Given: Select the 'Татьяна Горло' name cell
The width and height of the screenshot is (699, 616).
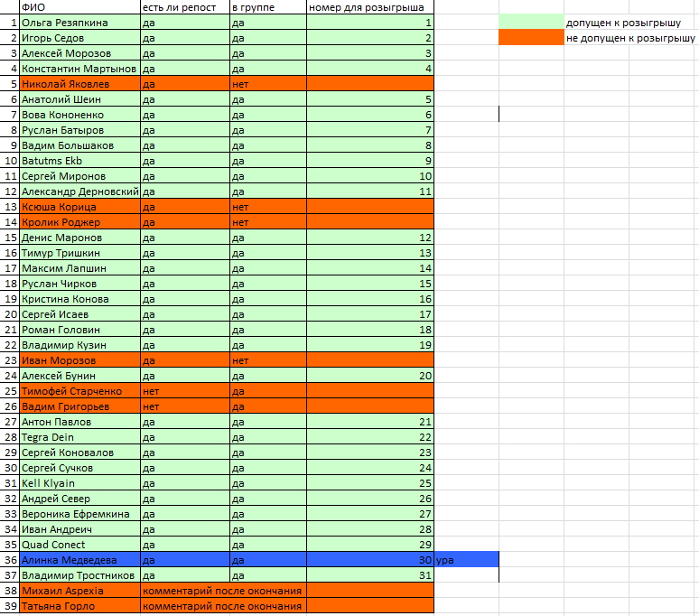Looking at the screenshot, I should pos(79,606).
